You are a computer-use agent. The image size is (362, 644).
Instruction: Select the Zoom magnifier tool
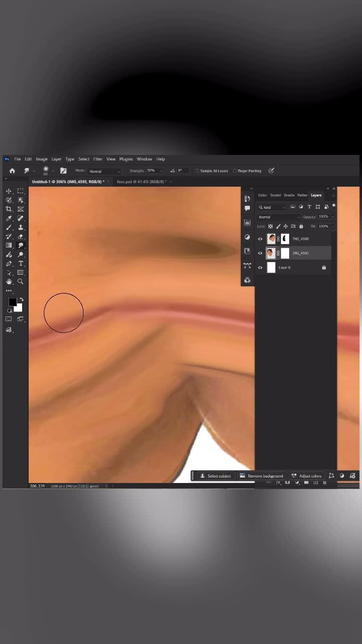[21, 282]
